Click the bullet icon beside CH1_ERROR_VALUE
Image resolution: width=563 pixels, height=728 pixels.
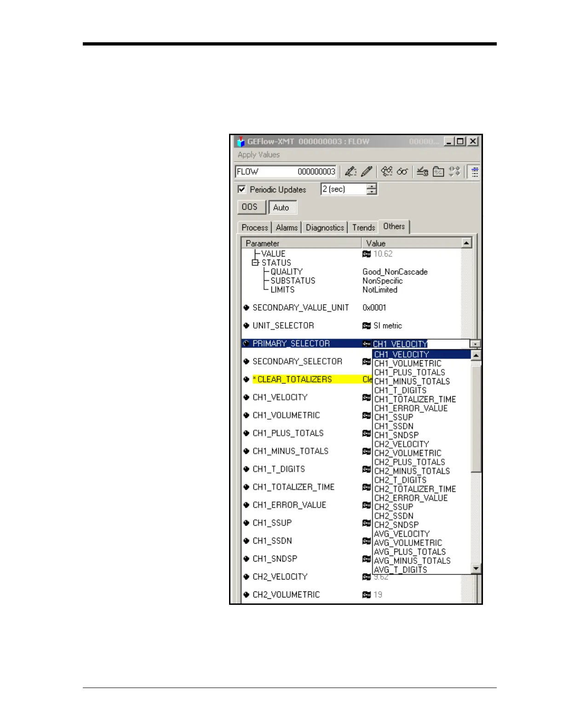[x=247, y=505]
